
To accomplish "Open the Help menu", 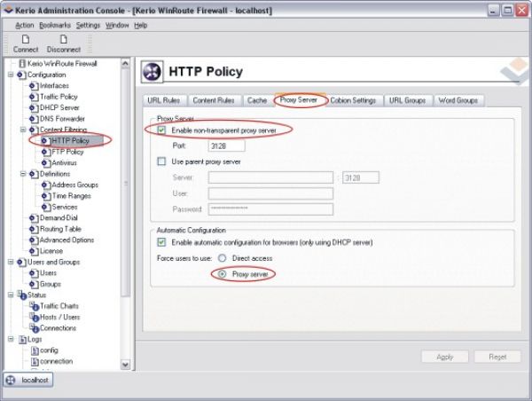I will click(140, 25).
